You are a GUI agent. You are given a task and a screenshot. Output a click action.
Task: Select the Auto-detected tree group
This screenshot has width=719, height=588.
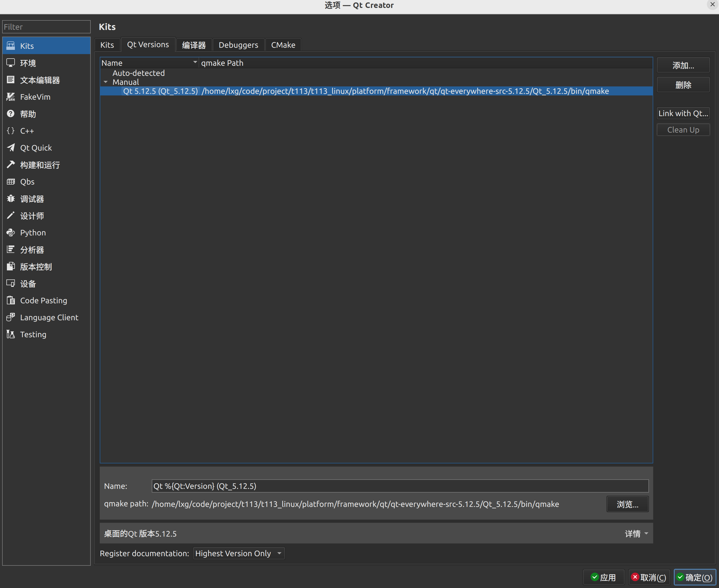pos(138,73)
